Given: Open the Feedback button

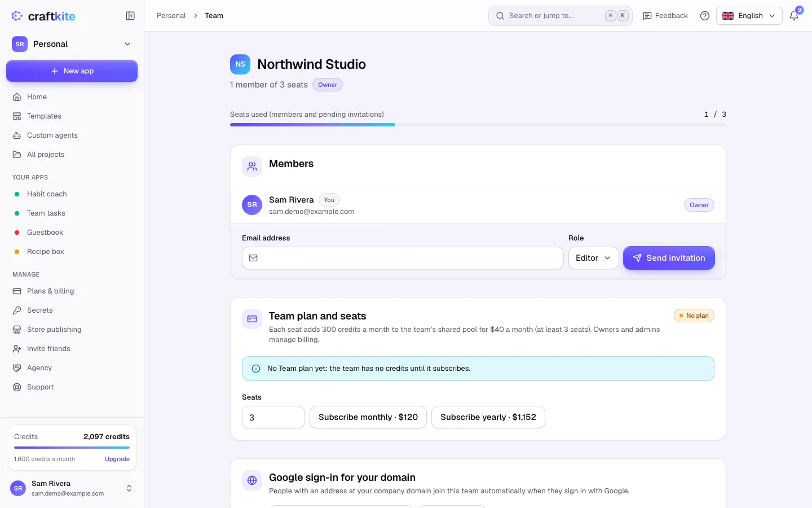Looking at the screenshot, I should pos(665,16).
